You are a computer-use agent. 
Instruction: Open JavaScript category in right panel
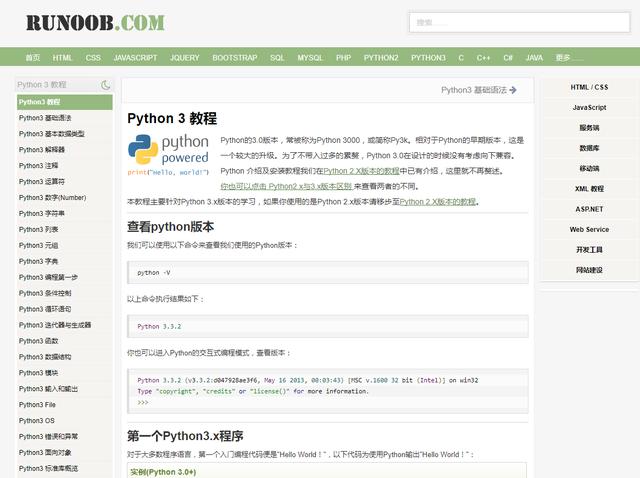pos(589,107)
